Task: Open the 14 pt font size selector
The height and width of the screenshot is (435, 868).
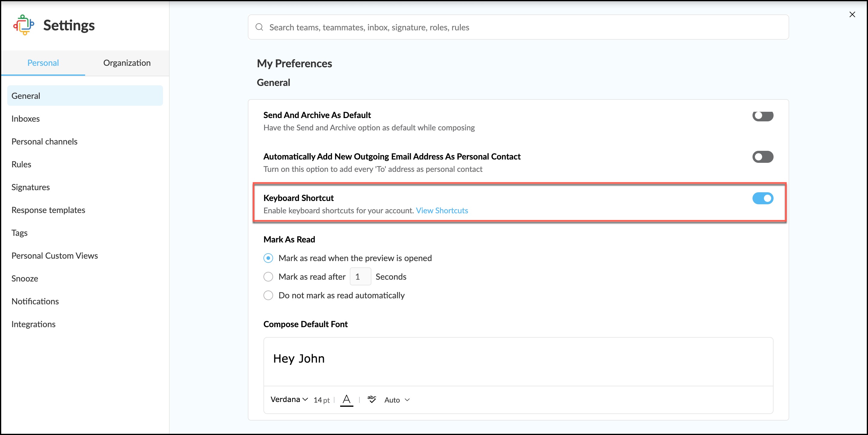Action: pos(322,400)
